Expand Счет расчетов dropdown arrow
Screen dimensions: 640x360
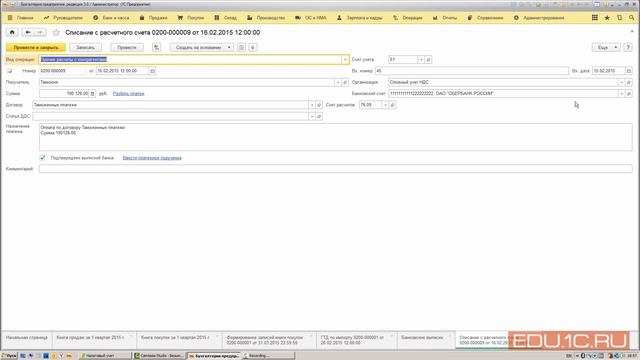click(x=385, y=105)
